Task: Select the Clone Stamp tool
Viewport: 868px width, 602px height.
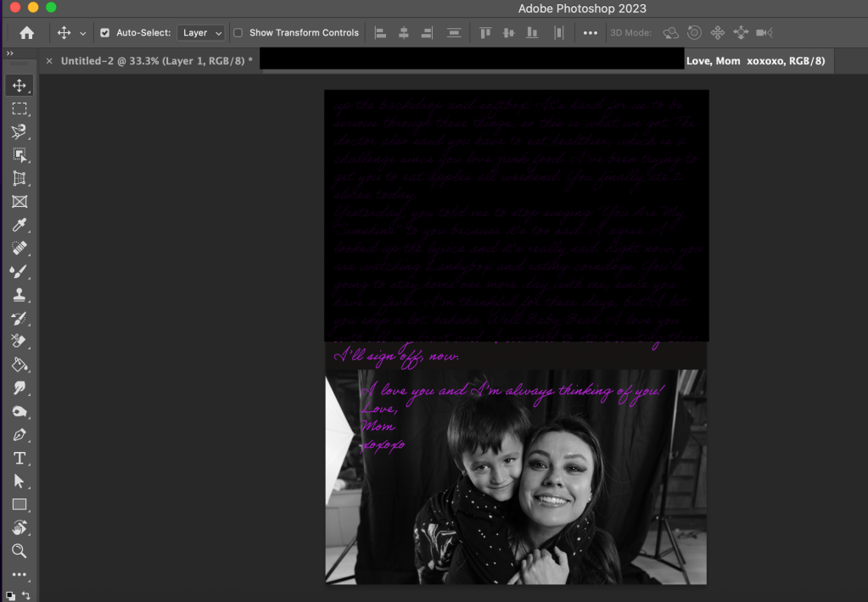Action: coord(19,295)
